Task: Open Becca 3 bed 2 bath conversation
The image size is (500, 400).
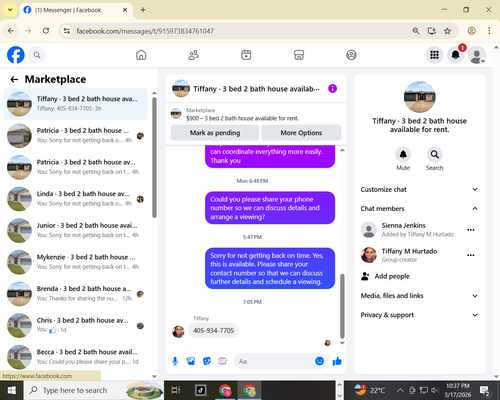Action: [x=75, y=357]
